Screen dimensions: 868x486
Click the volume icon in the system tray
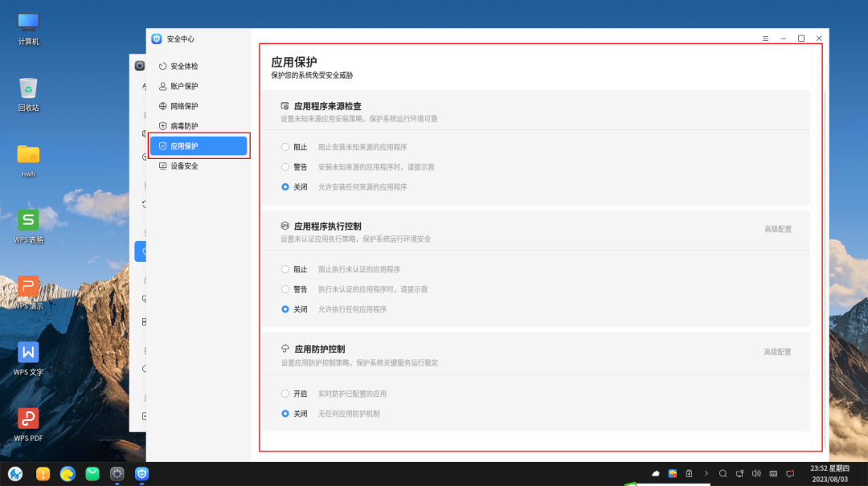click(x=756, y=474)
